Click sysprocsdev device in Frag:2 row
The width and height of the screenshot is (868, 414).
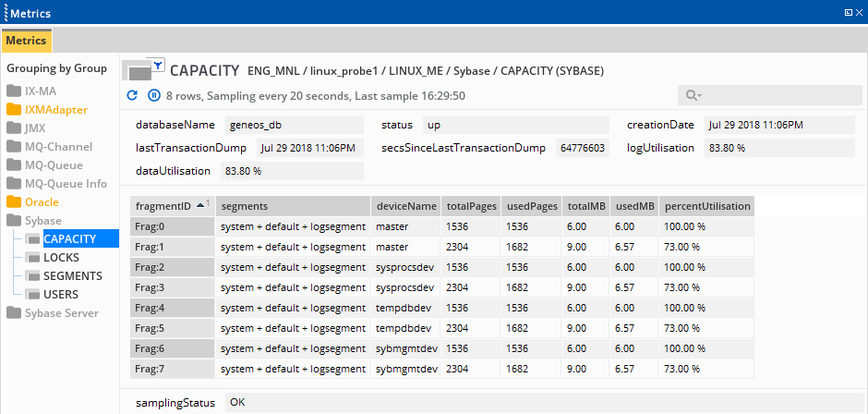pyautogui.click(x=405, y=267)
